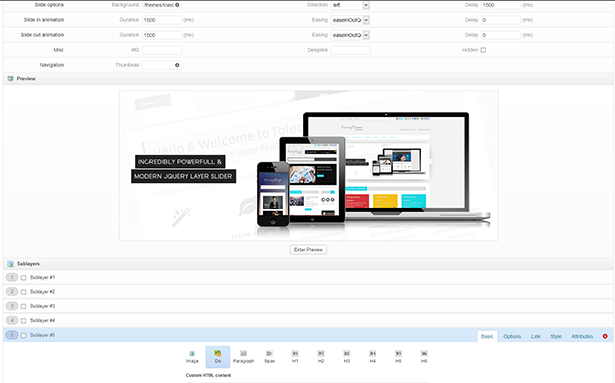Click the Thumbnail field browse icon
Image resolution: width=615 pixels, height=383 pixels.
[177, 65]
